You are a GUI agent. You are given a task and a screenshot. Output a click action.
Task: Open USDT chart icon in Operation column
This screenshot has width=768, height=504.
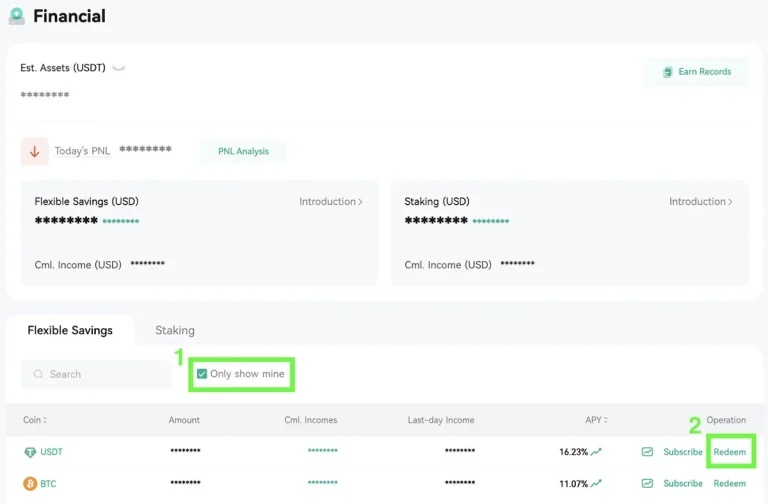click(647, 452)
